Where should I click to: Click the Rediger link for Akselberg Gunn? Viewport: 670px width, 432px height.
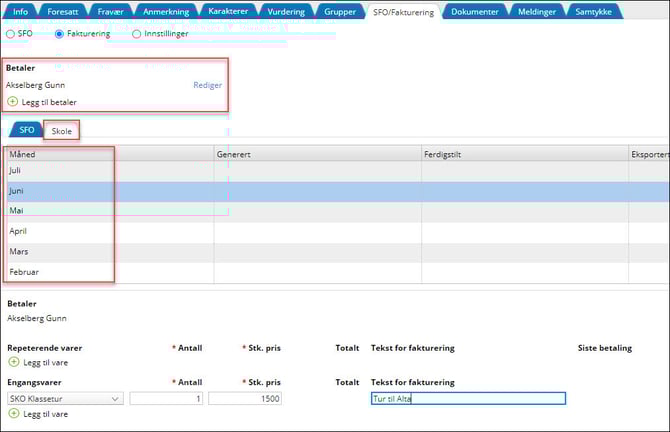coord(207,85)
